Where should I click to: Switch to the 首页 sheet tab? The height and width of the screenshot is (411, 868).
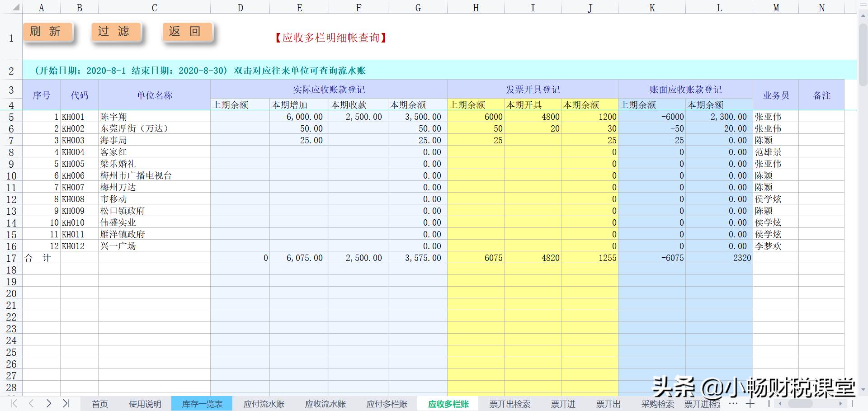99,404
